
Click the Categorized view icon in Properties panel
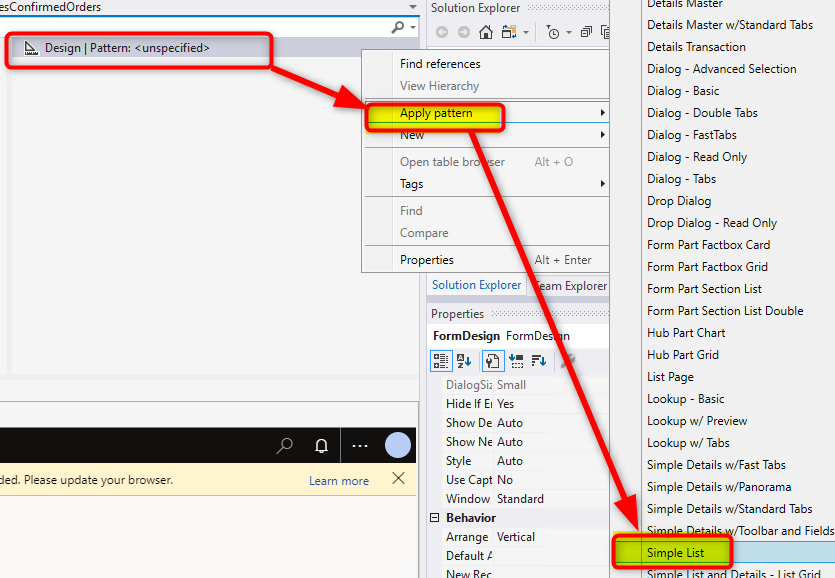(443, 361)
